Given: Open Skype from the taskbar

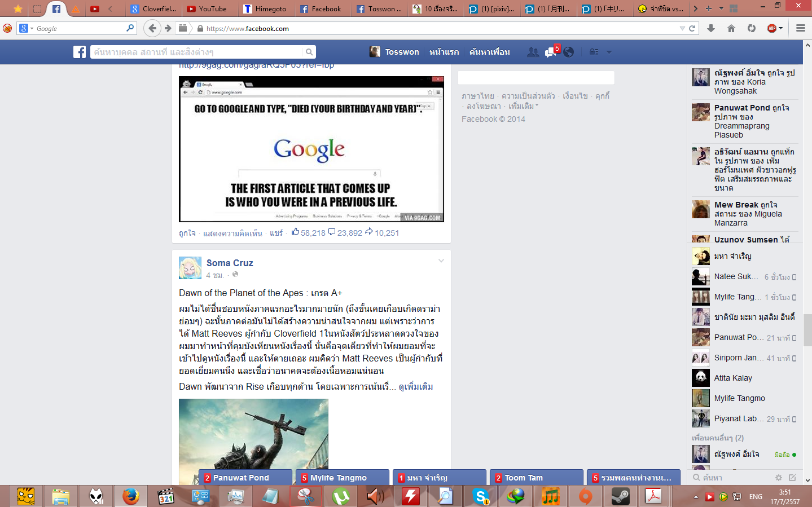Looking at the screenshot, I should coord(481,496).
